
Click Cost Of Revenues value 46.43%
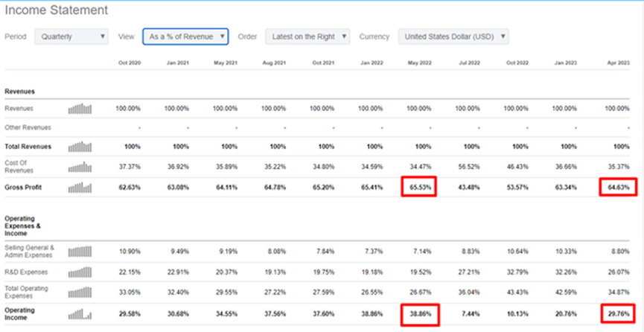(517, 167)
